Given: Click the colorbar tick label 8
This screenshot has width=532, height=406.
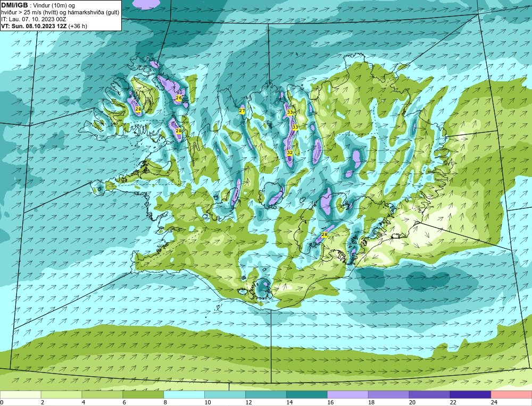Looking at the screenshot, I should click(165, 402).
